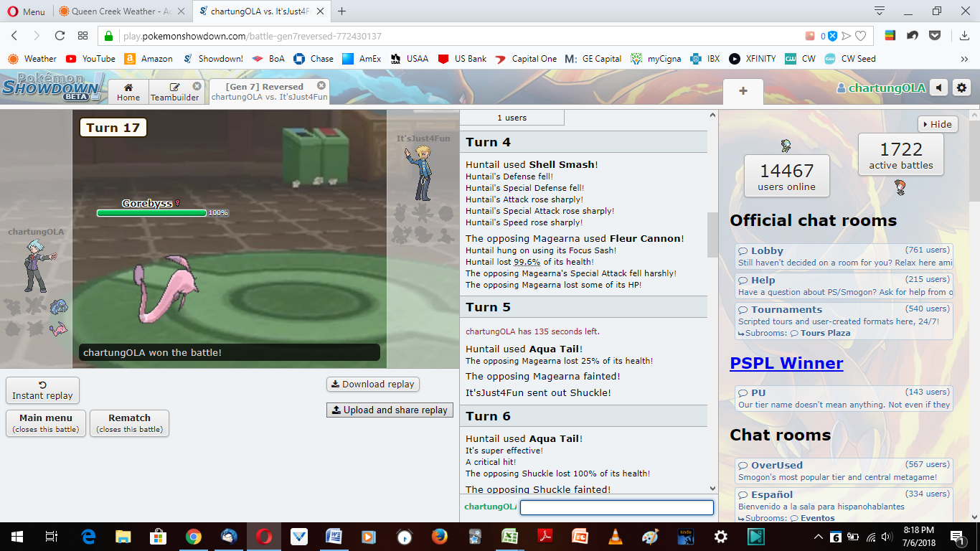View site security padlock info
The height and width of the screenshot is (551, 980).
click(109, 36)
